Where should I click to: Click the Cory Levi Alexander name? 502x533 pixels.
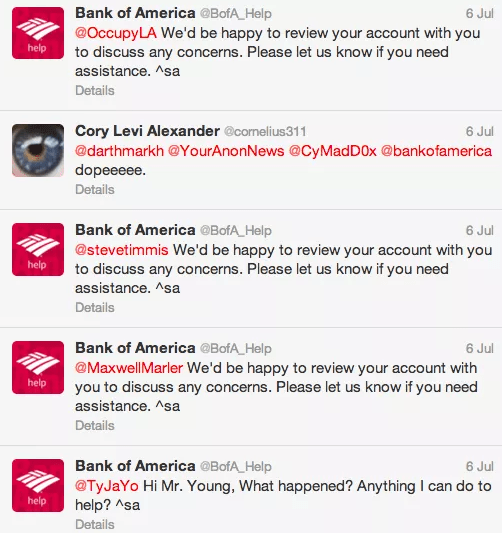point(148,131)
